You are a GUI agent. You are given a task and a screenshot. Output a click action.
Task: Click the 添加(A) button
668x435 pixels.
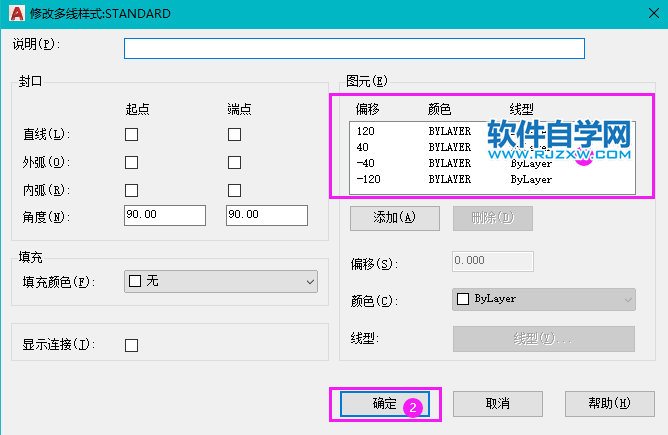coord(394,218)
